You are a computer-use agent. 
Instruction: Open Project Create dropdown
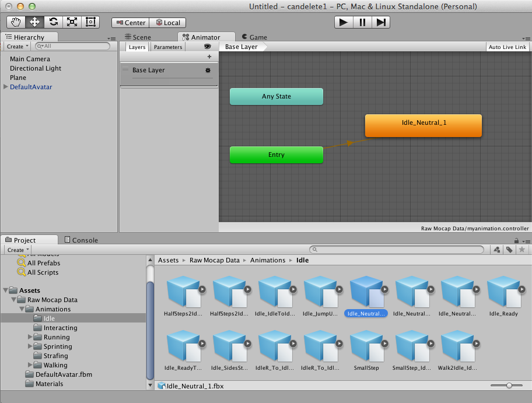click(18, 250)
